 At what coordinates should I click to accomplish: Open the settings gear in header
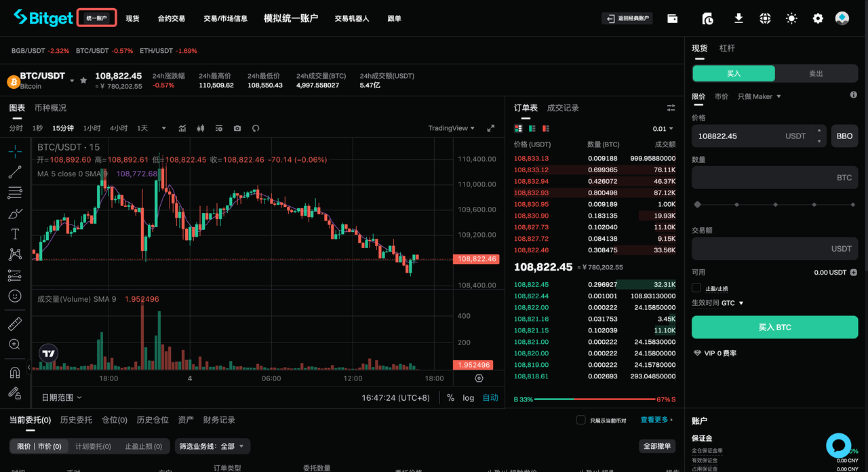coord(818,18)
